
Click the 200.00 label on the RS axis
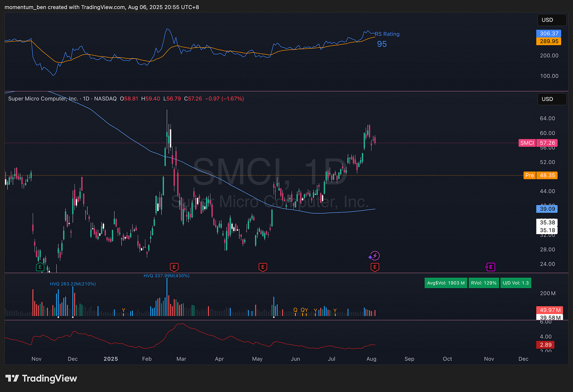point(549,55)
